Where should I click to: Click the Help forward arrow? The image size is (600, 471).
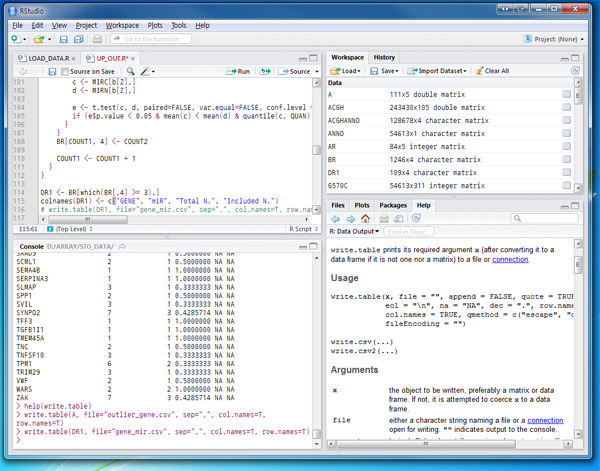pyautogui.click(x=351, y=218)
